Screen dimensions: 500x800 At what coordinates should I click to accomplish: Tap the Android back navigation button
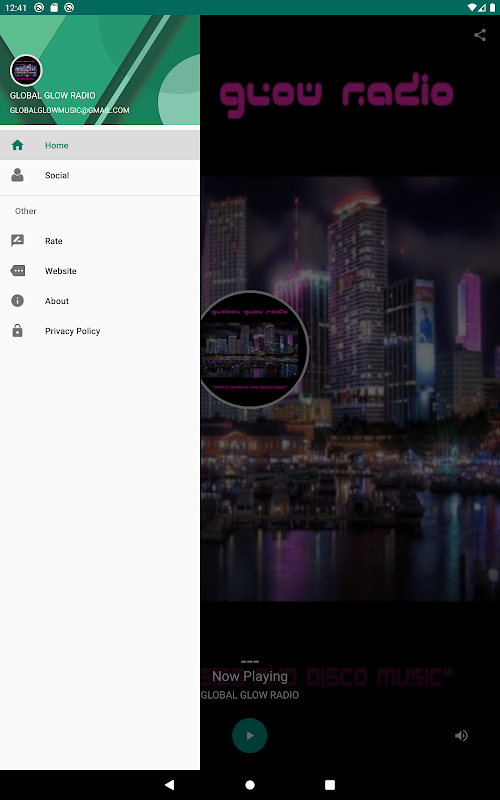[169, 785]
